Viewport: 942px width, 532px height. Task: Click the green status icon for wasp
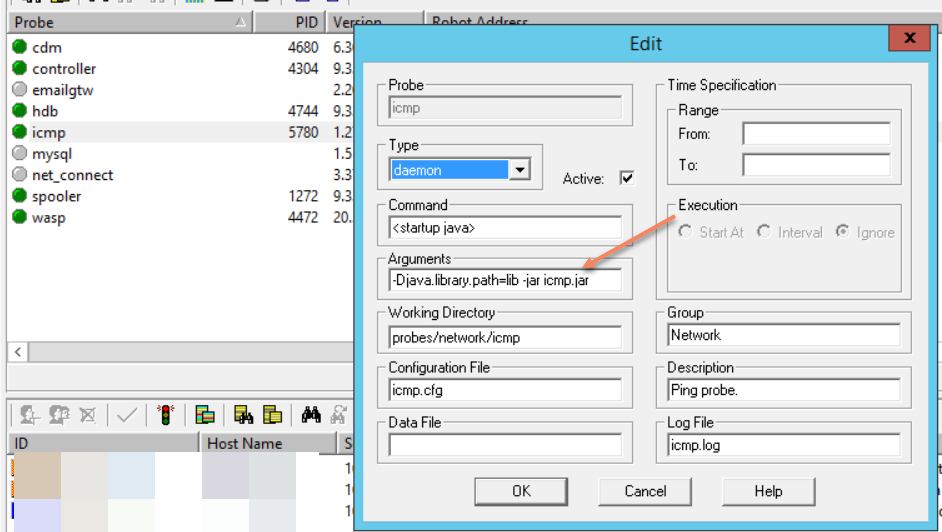[20, 217]
